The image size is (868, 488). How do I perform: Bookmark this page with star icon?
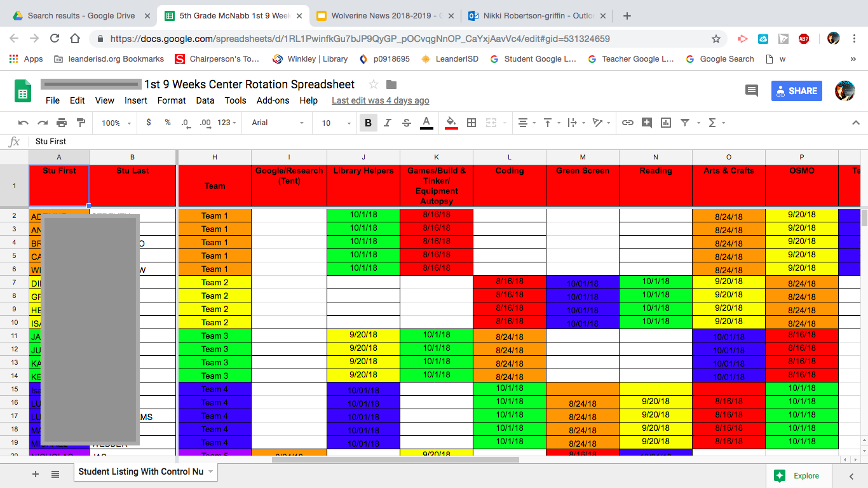pyautogui.click(x=716, y=39)
